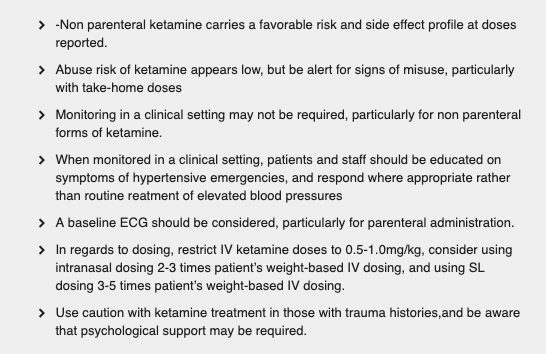Click the chevron beside 'Non parenteral ketamine carries'

click(42, 25)
